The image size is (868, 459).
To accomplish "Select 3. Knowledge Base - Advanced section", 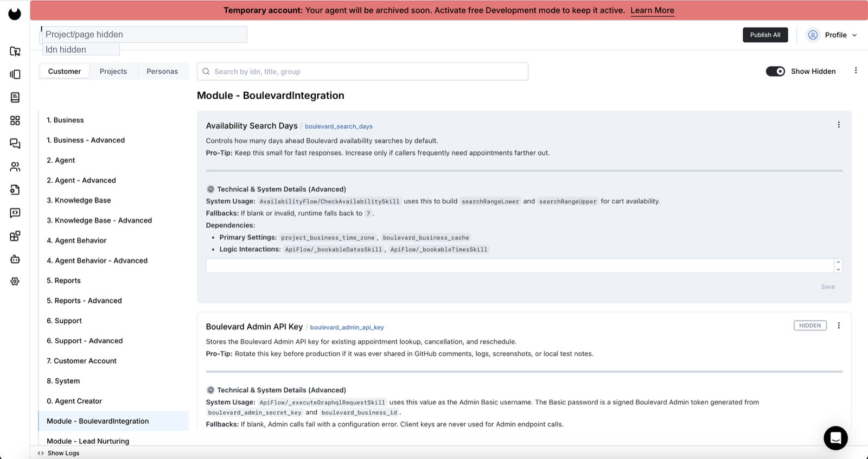I will [x=114, y=220].
